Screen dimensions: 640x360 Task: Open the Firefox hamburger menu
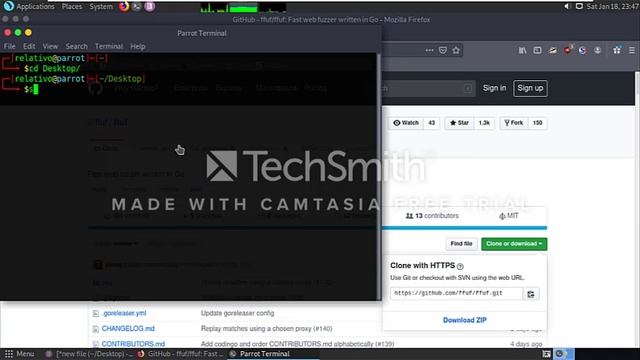pyautogui.click(x=632, y=50)
